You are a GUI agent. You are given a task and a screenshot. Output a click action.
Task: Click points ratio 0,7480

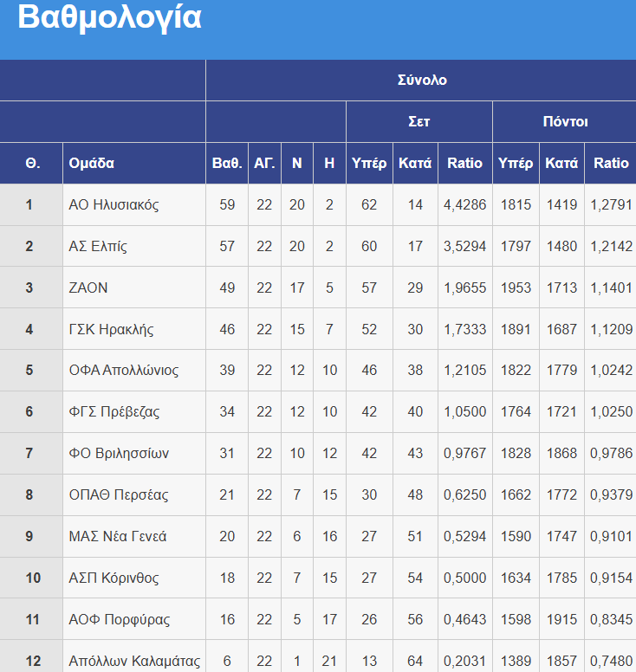(x=612, y=661)
